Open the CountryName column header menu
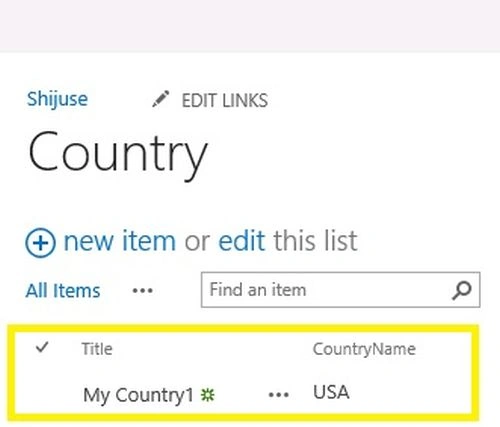The width and height of the screenshot is (500, 427). pos(364,349)
